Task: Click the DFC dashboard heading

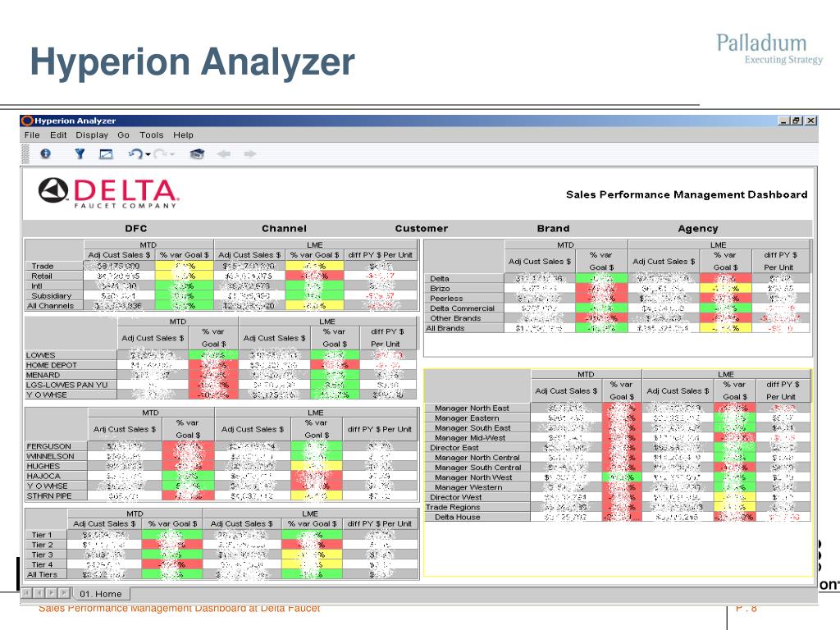Action: click(136, 228)
